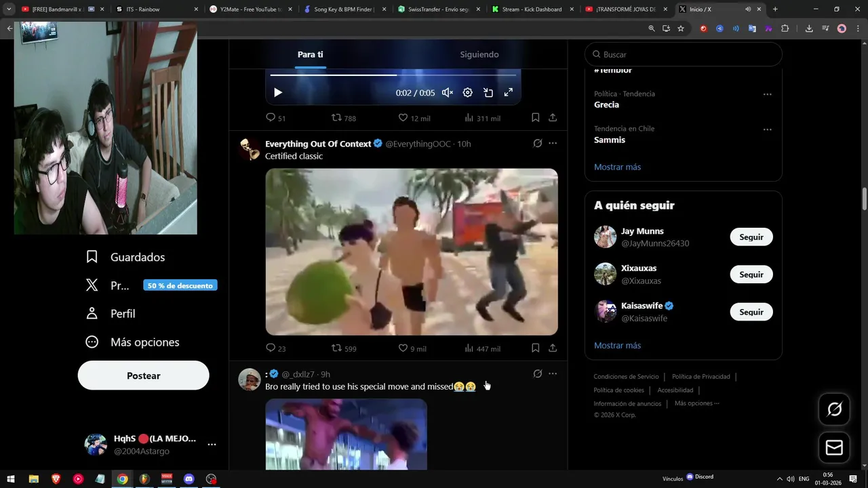
Task: Click the picture-in-picture icon on video player
Action: coord(488,93)
